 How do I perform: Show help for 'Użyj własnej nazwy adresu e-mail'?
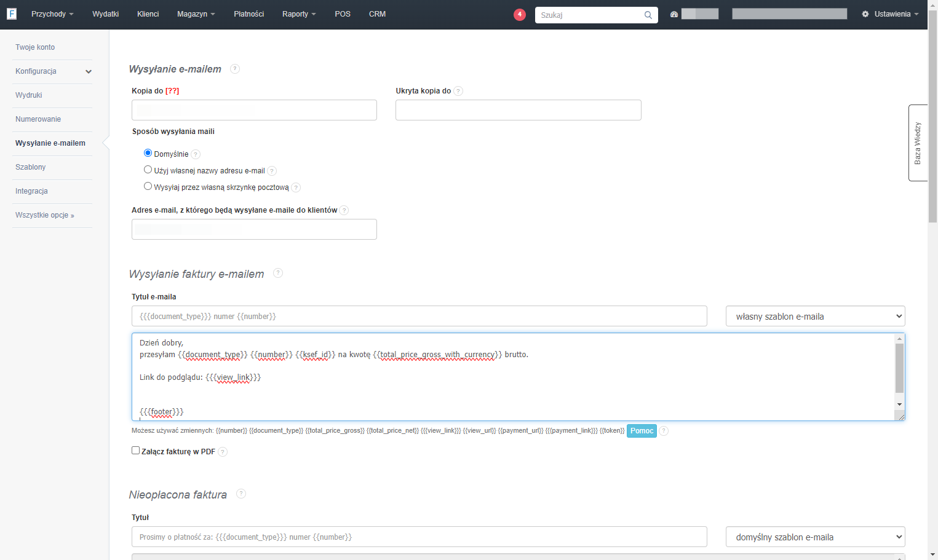[272, 171]
